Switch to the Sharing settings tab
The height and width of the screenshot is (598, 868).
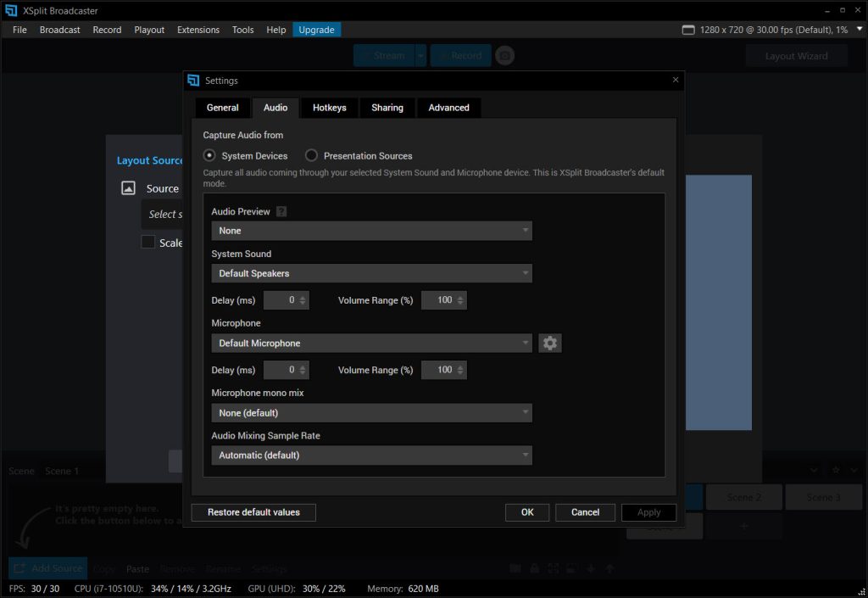387,108
